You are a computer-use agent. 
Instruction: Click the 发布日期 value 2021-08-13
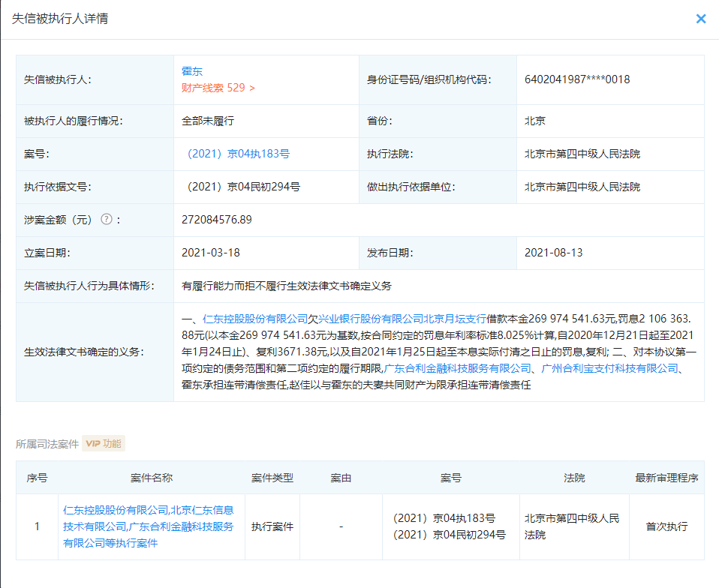point(553,253)
